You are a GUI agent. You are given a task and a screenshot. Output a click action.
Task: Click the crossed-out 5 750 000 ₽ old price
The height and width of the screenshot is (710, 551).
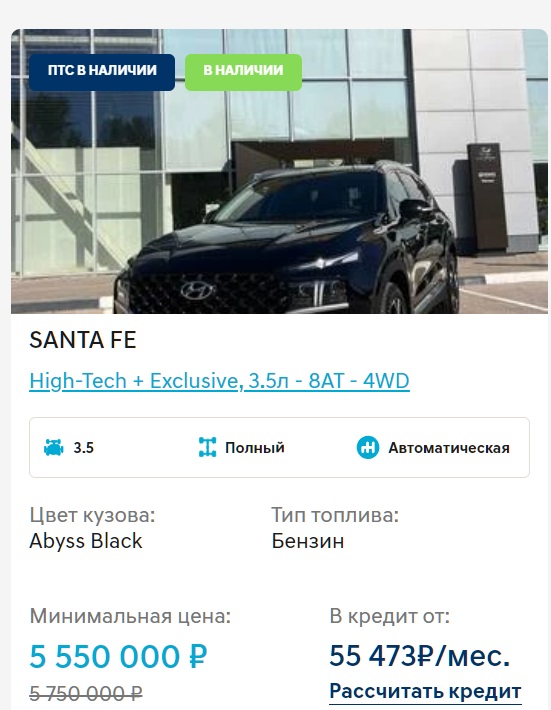86,694
